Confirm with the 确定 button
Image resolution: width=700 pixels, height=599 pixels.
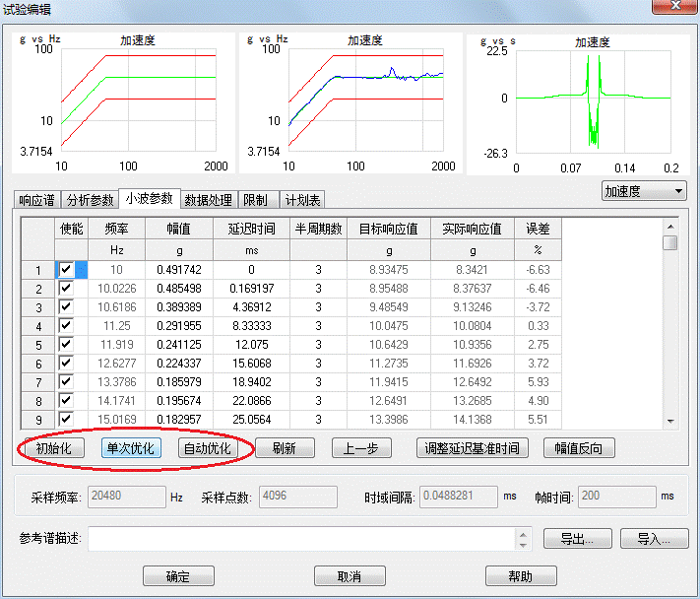pos(178,575)
